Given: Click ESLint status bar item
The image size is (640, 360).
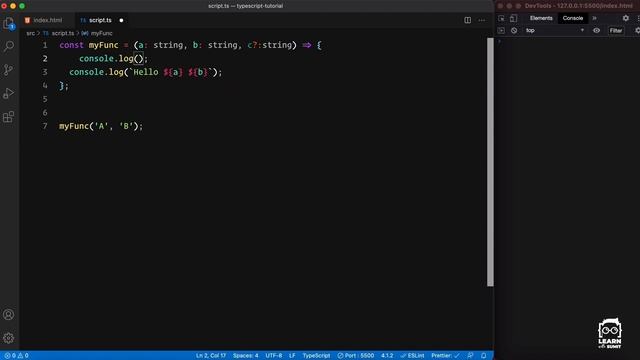Looking at the screenshot, I should (x=412, y=356).
